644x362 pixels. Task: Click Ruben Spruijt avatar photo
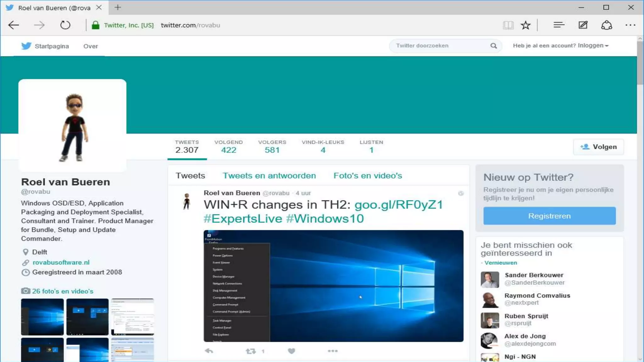(x=490, y=320)
